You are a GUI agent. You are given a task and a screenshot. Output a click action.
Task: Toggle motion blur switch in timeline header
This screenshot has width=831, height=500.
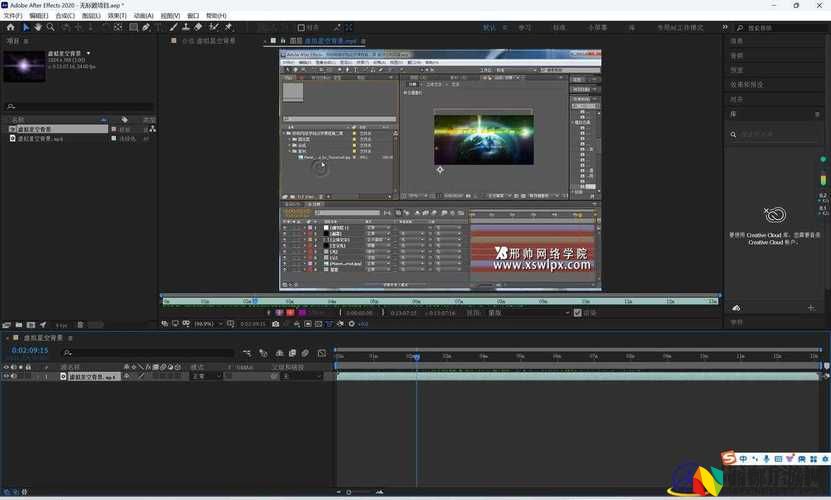coord(306,353)
